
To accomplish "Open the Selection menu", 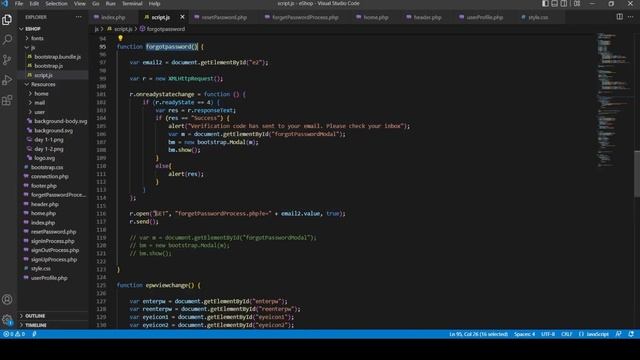I will click(x=56, y=4).
